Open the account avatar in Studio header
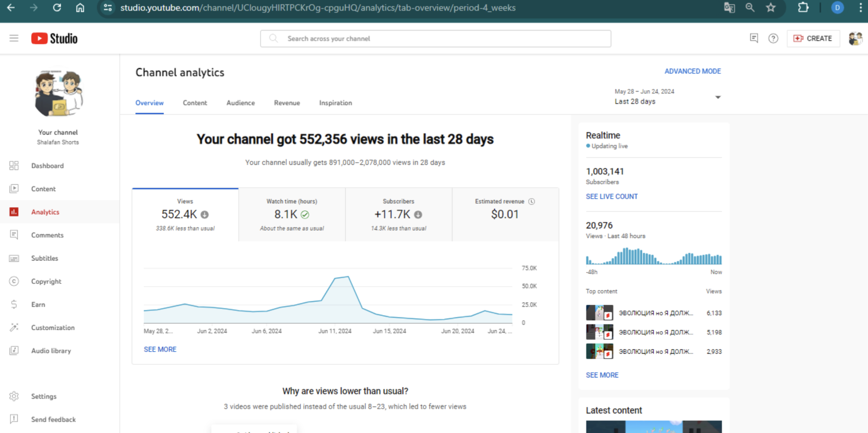Screen dimensions: 868x433 click(855, 38)
